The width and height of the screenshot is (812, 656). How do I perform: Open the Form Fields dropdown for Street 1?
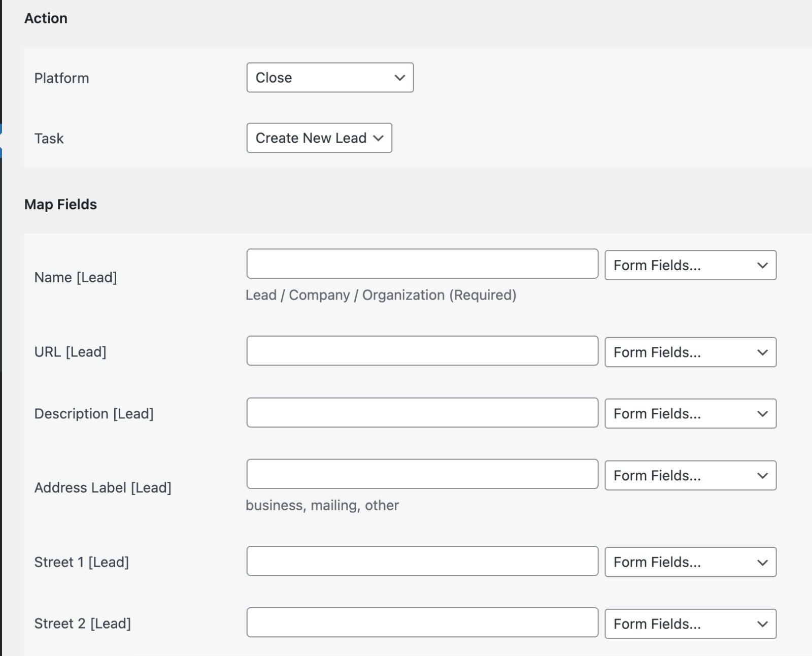[x=690, y=562]
